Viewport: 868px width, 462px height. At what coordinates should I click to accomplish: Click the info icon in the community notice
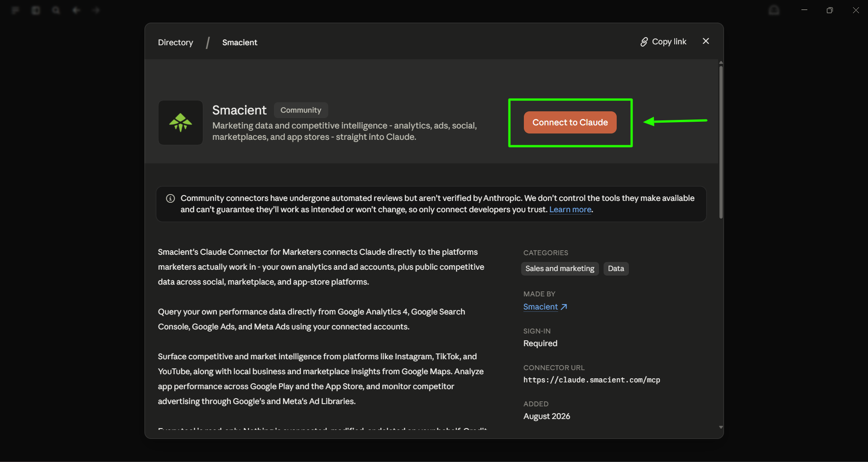coord(171,198)
